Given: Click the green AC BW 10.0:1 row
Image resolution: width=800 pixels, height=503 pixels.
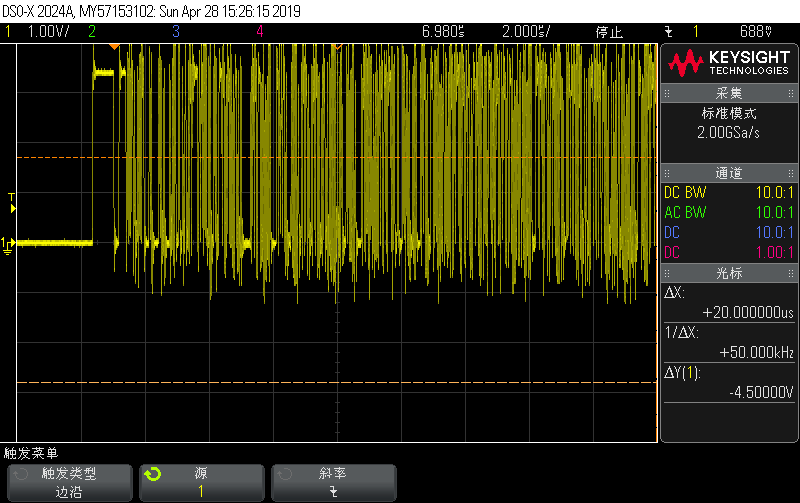Looking at the screenshot, I should pyautogui.click(x=729, y=212).
